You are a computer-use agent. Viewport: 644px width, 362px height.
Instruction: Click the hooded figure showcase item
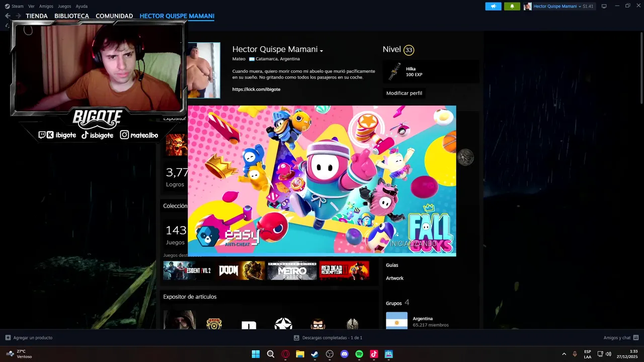click(x=180, y=320)
